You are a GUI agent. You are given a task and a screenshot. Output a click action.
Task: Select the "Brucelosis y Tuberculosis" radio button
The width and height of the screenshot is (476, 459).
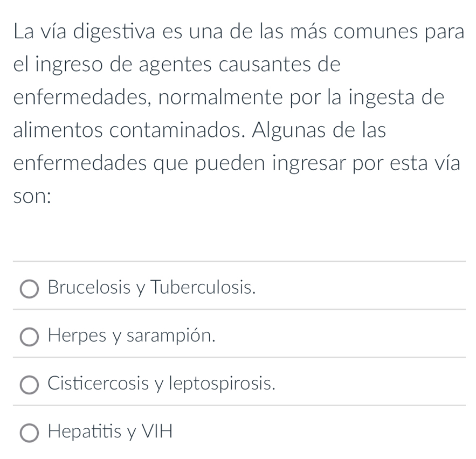tap(30, 289)
